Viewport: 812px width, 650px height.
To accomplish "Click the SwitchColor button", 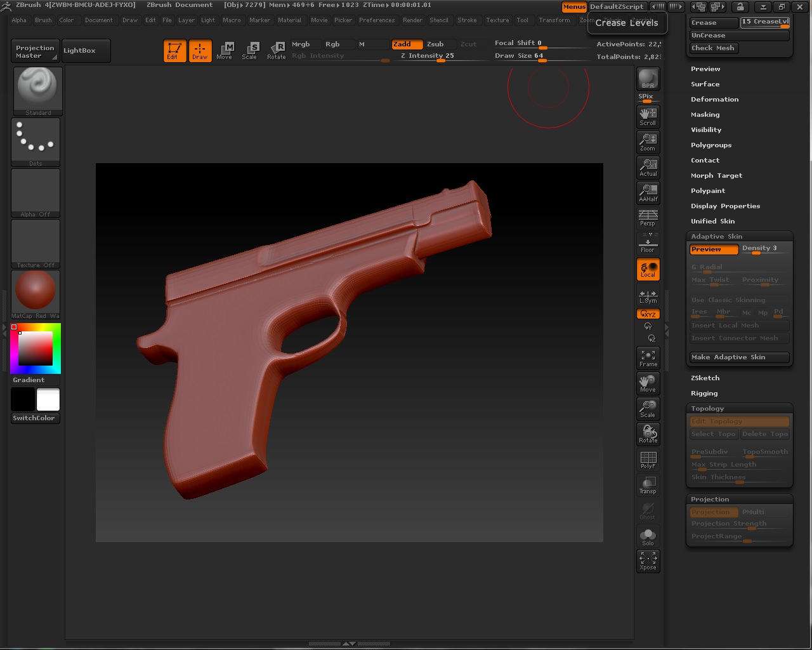I will tap(35, 418).
